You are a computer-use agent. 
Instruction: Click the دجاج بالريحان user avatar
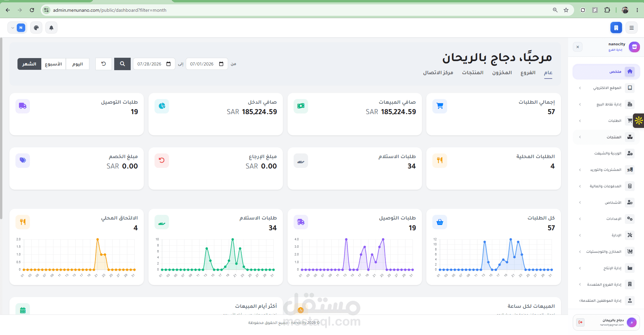coord(632,322)
